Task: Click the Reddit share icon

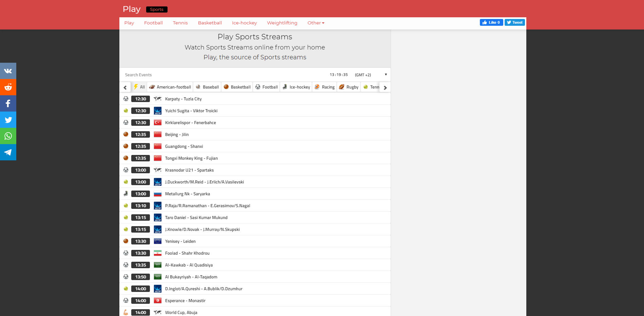Action: coord(8,87)
